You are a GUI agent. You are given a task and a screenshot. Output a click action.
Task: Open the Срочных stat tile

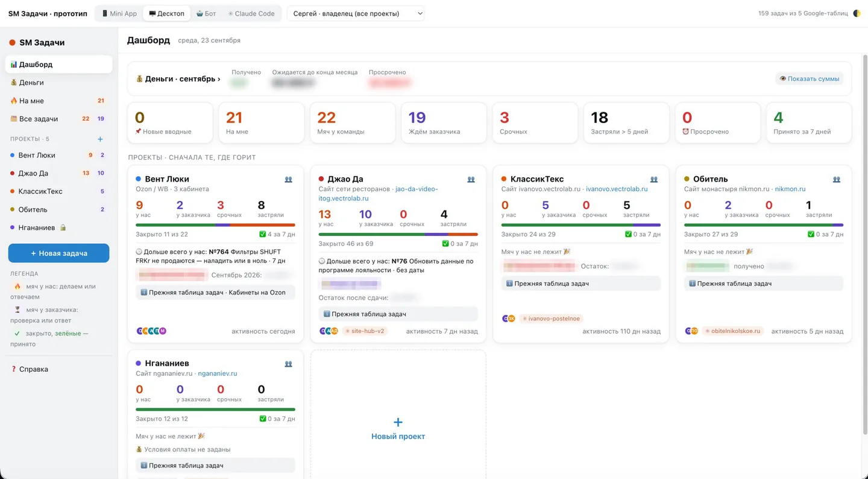[x=535, y=122]
